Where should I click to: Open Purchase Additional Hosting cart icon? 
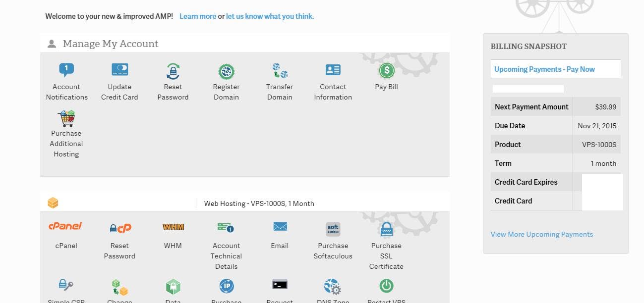click(66, 118)
